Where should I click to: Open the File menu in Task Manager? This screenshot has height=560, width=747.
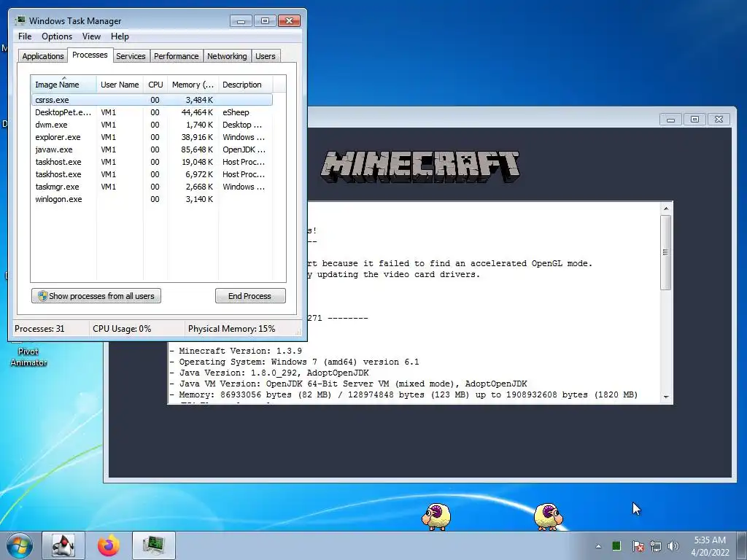25,36
